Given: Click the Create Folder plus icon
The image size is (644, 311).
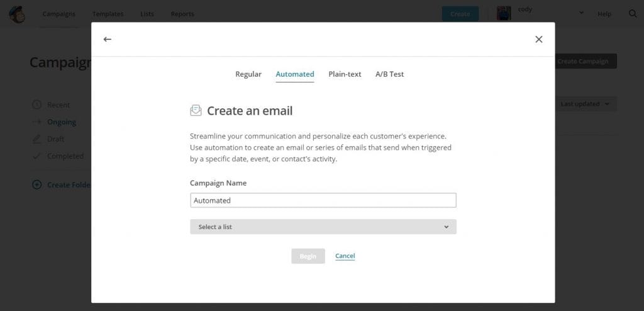Looking at the screenshot, I should tap(36, 185).
